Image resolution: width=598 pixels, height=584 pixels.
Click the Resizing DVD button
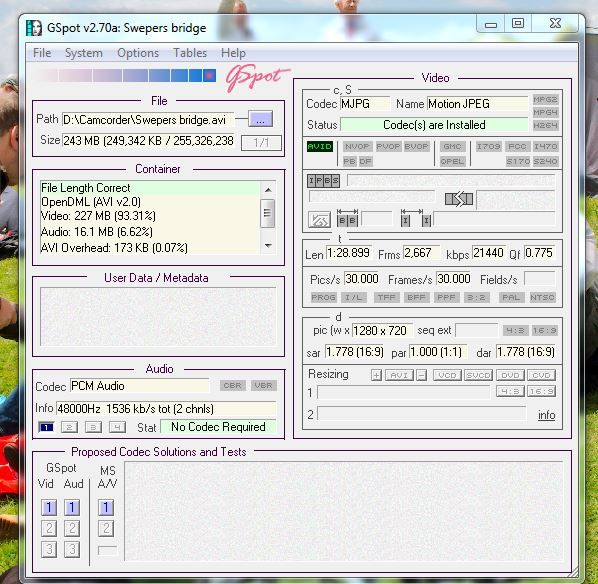pos(510,375)
